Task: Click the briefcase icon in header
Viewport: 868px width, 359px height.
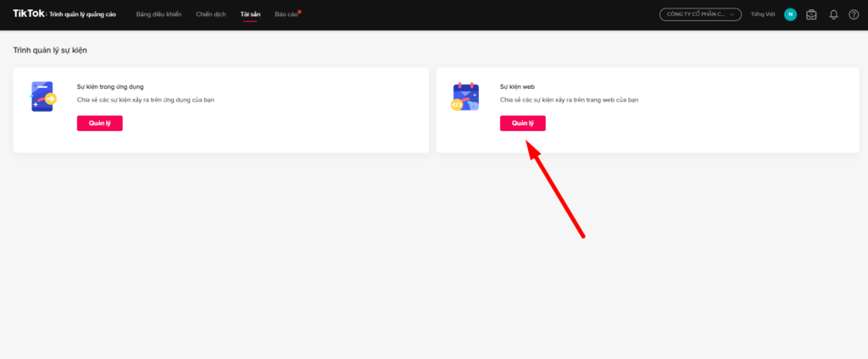Action: tap(811, 14)
